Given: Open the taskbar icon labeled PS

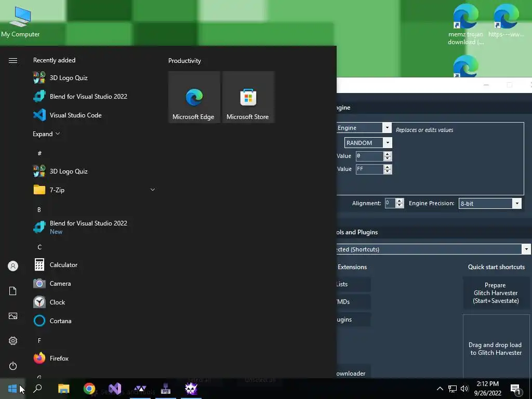Looking at the screenshot, I should point(166,389).
